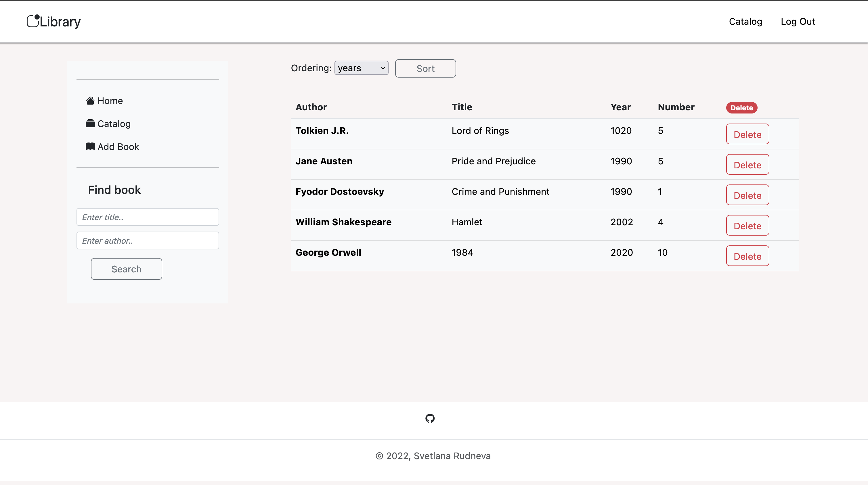Delete the Crime and Punishment book

(747, 195)
